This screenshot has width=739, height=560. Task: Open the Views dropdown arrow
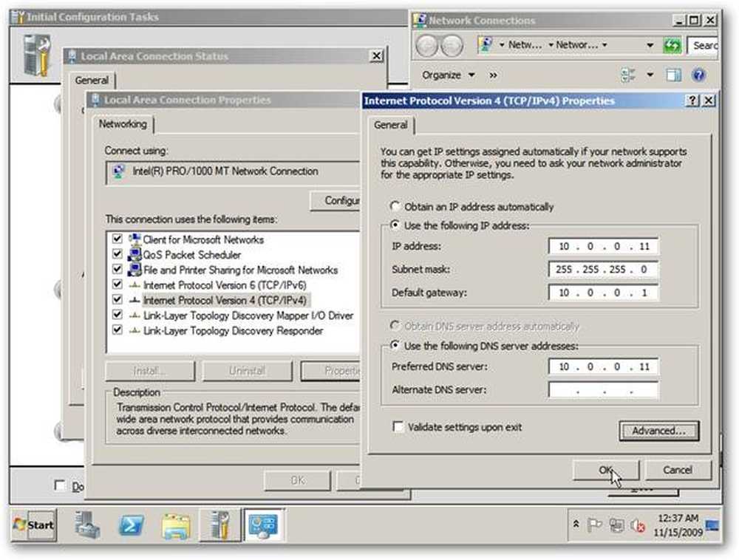click(x=650, y=75)
